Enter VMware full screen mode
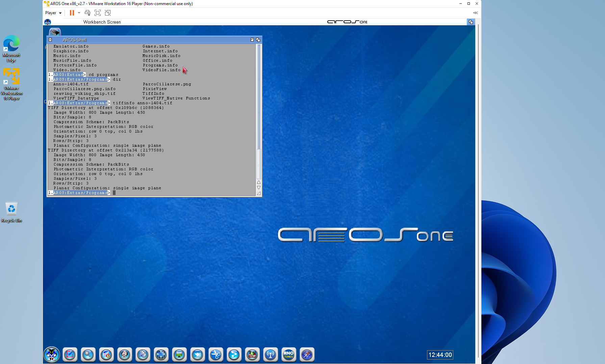 point(98,13)
